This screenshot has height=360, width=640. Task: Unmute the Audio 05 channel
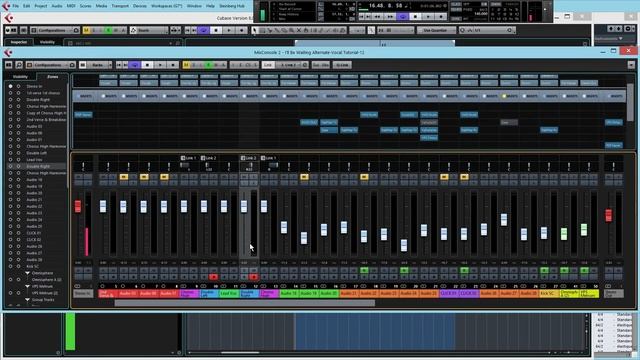point(124,177)
